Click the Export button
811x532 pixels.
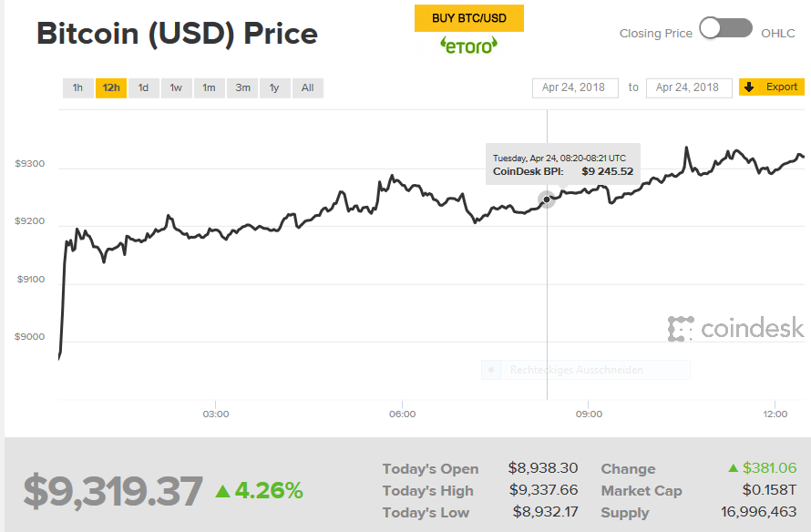771,87
